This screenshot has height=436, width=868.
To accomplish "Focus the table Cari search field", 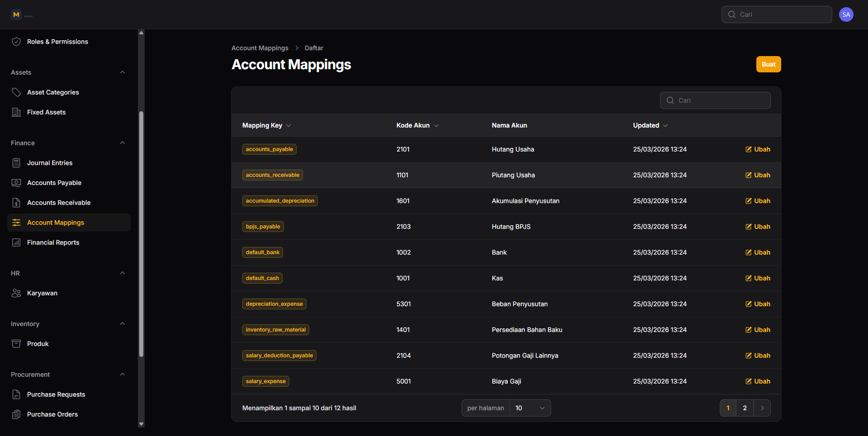I will point(715,100).
